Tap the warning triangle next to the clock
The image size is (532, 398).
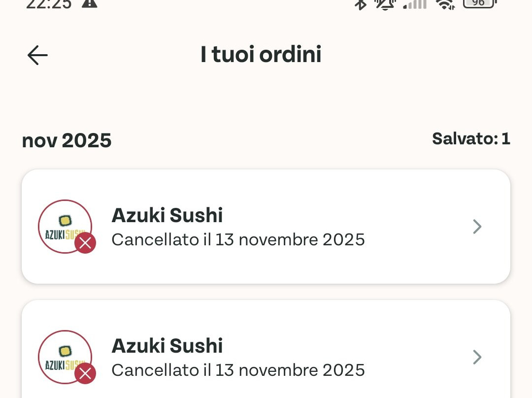pyautogui.click(x=89, y=3)
